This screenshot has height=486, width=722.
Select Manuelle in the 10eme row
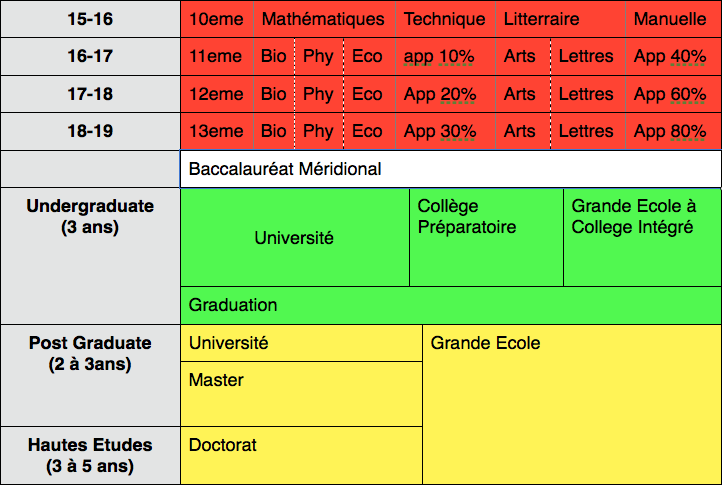pyautogui.click(x=670, y=19)
